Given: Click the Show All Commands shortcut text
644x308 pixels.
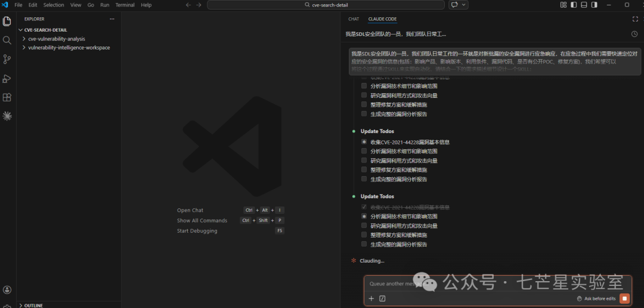Looking at the screenshot, I should (x=202, y=220).
